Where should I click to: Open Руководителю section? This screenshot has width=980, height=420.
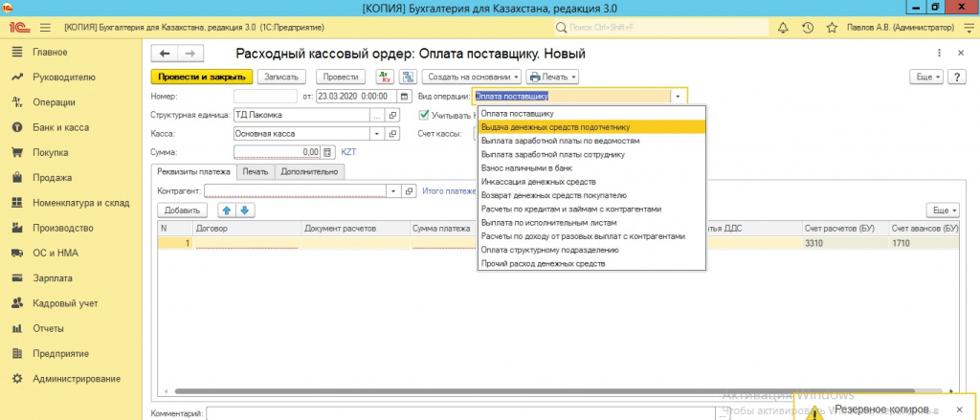coord(64,77)
